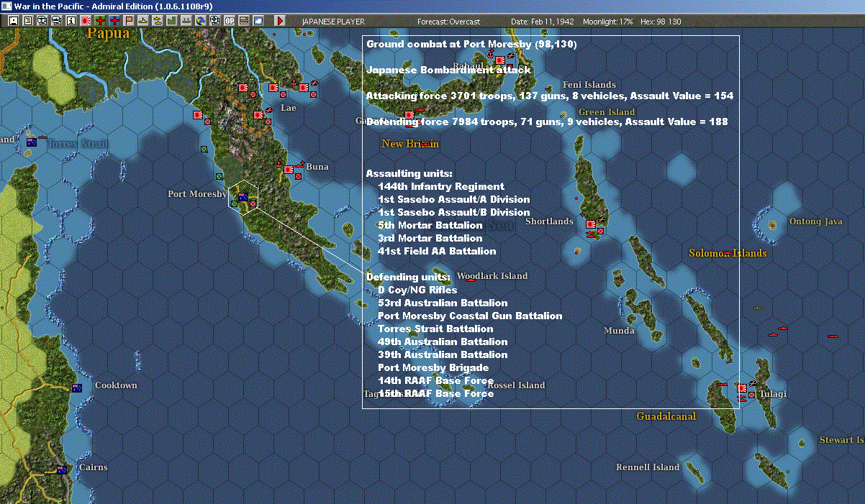Viewport: 865px width, 504px height.
Task: Click 'Moonlight: 17%' status entry
Action: tap(607, 22)
